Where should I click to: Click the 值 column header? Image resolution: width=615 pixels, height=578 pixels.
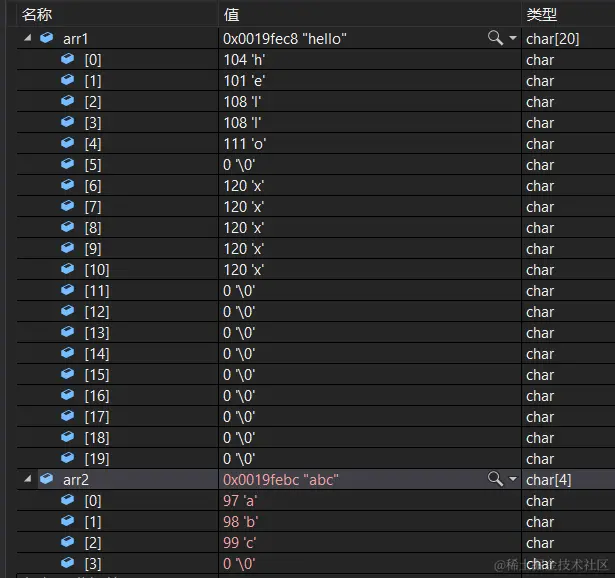[231, 15]
